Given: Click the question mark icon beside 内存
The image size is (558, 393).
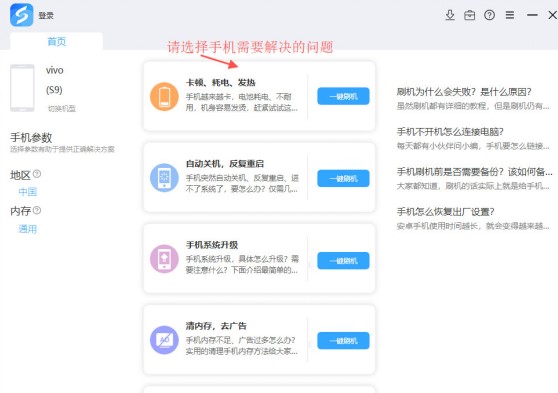Looking at the screenshot, I should [x=37, y=210].
